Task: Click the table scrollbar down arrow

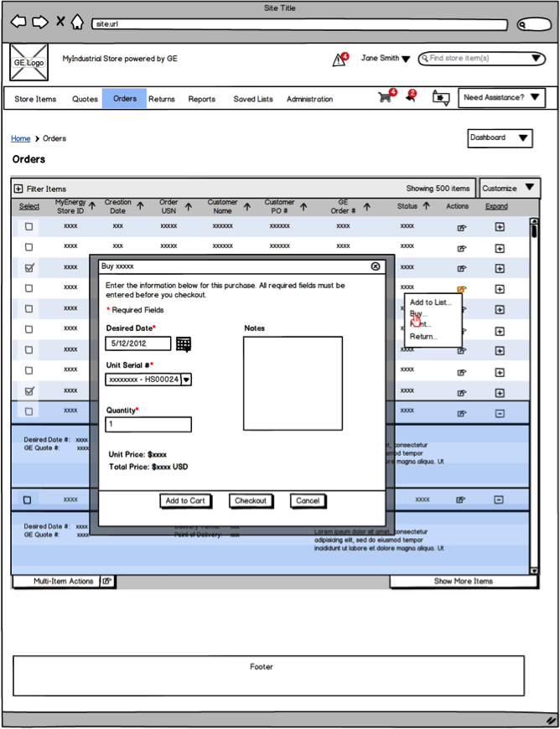Action: coord(534,571)
